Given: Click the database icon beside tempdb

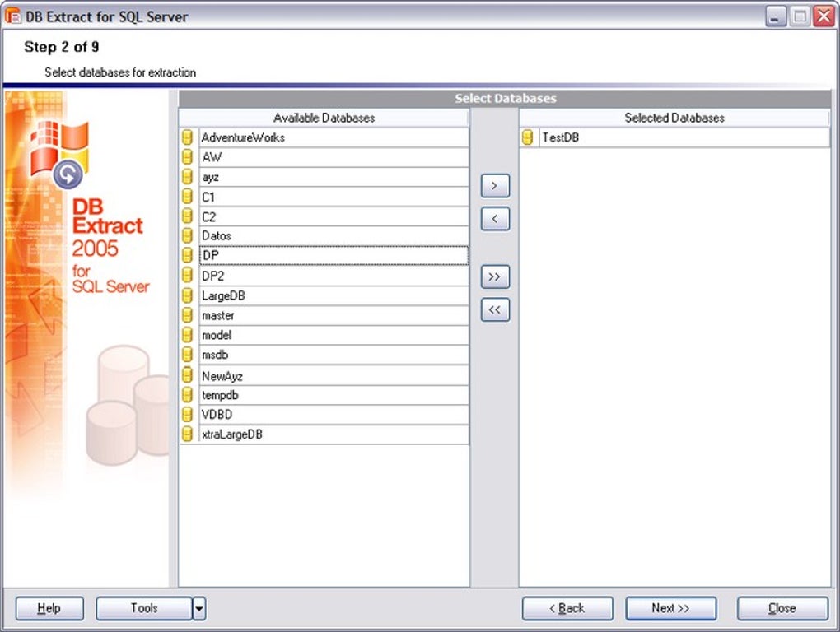Looking at the screenshot, I should pyautogui.click(x=187, y=395).
